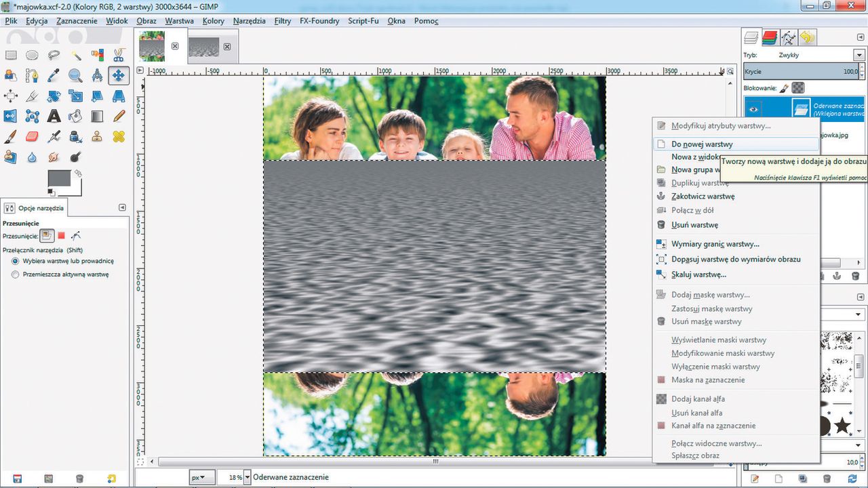Open the px unit dropdown in status bar
Image resolution: width=868 pixels, height=488 pixels.
202,477
